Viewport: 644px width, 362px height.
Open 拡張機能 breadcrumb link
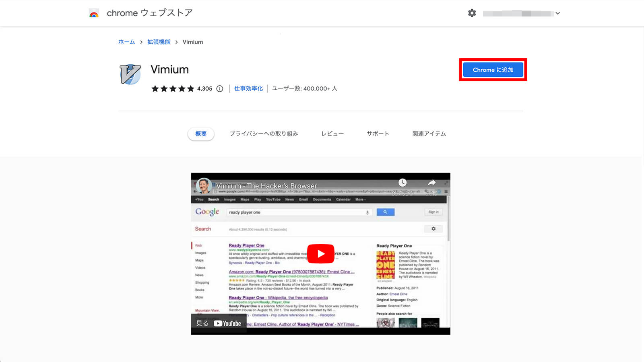pos(159,42)
